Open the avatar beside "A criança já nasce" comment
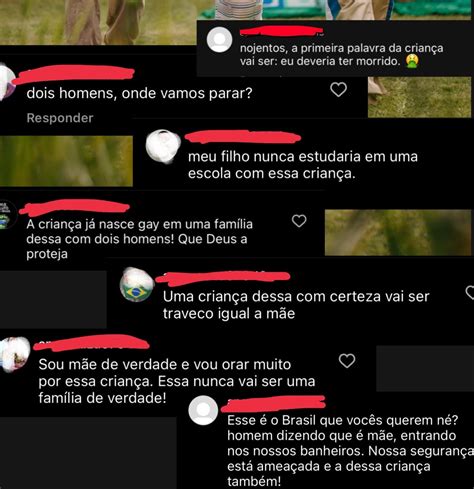Screen dimensions: 474x489 click(x=7, y=215)
